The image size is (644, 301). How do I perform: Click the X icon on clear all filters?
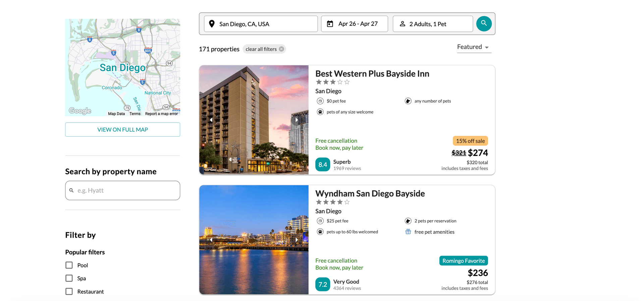pos(281,49)
